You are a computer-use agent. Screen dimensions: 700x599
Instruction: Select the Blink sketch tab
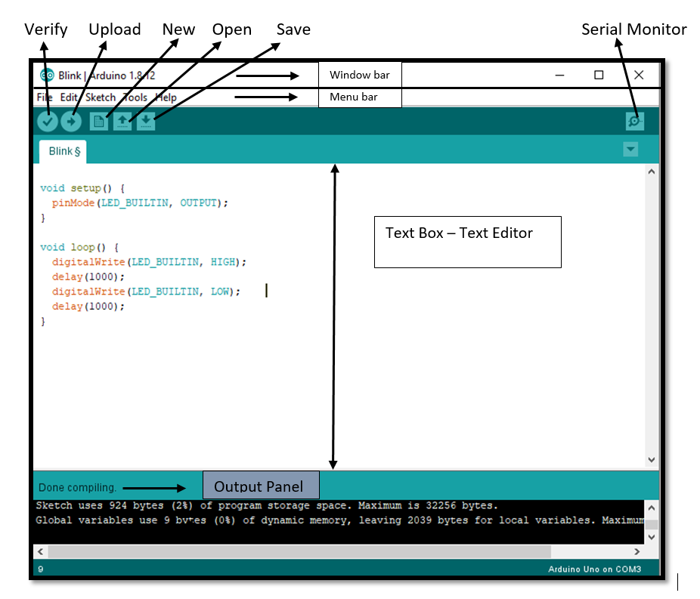[x=63, y=152]
